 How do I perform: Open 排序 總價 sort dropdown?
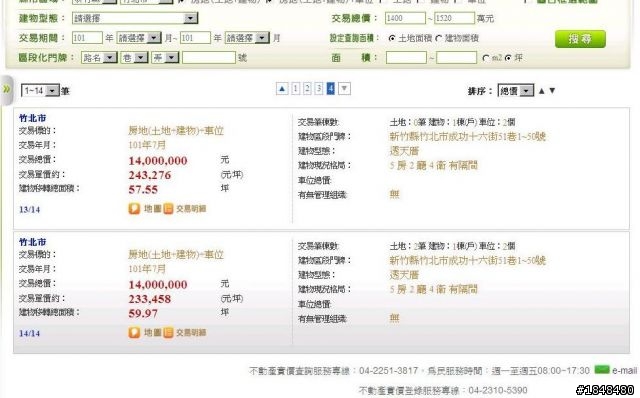click(x=516, y=91)
